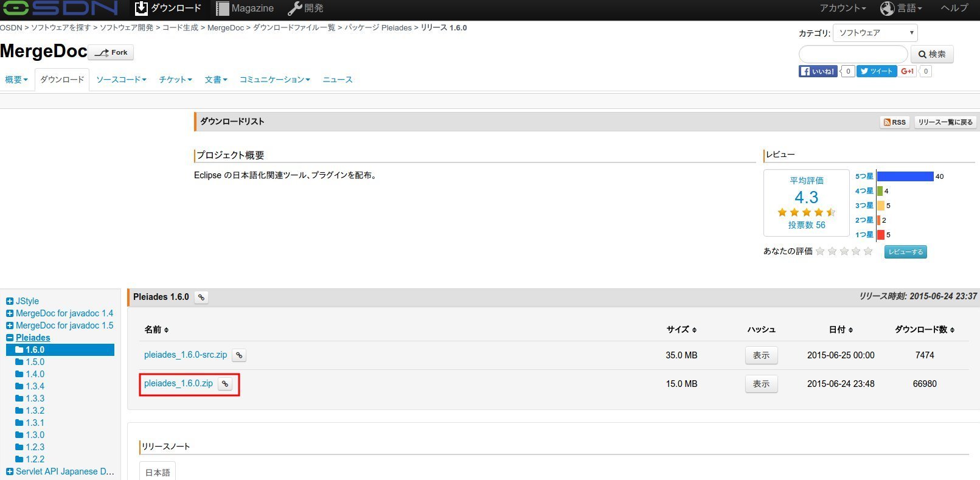Show hash for pleiades_1.6.0-src.zip
This screenshot has width=980, height=480.
(x=761, y=355)
